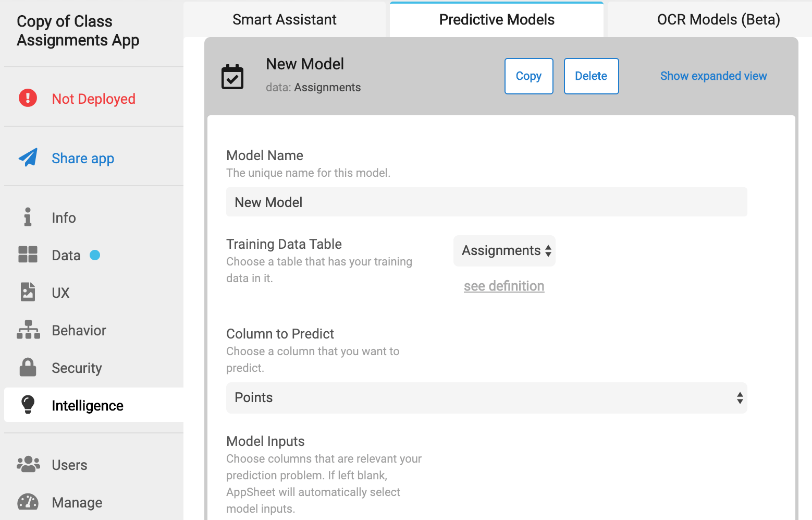
Task: Select the Predictive Models tab
Action: 497,20
